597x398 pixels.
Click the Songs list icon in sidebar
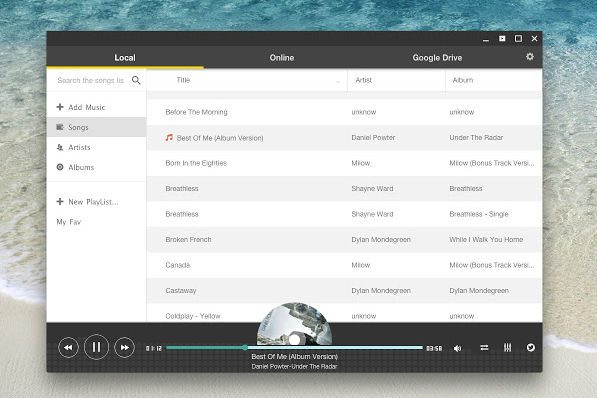[60, 127]
